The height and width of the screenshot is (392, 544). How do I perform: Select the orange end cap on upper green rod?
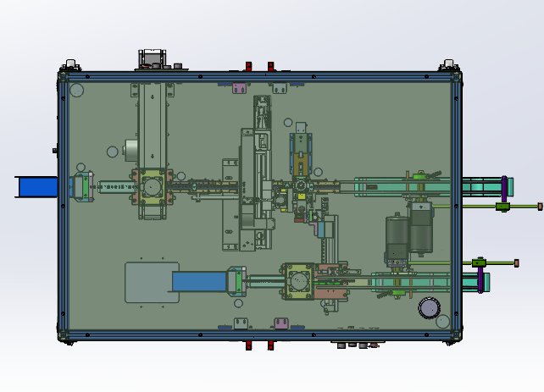point(540,207)
